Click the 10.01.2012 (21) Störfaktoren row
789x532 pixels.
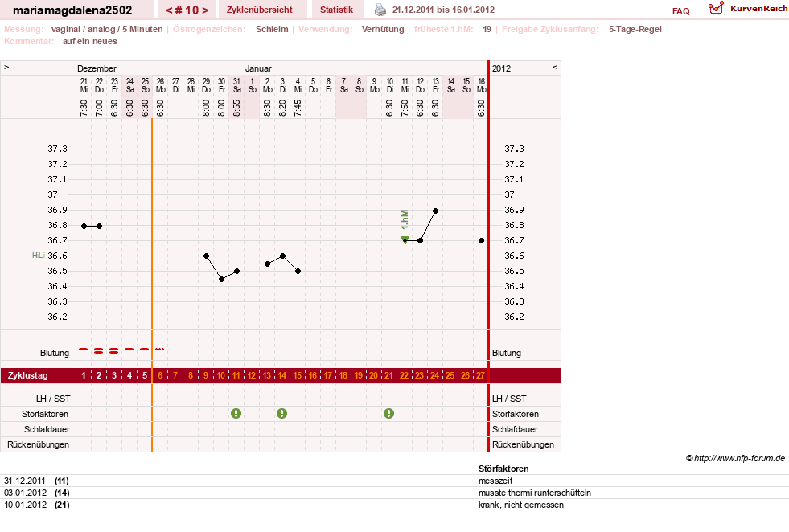click(394, 505)
